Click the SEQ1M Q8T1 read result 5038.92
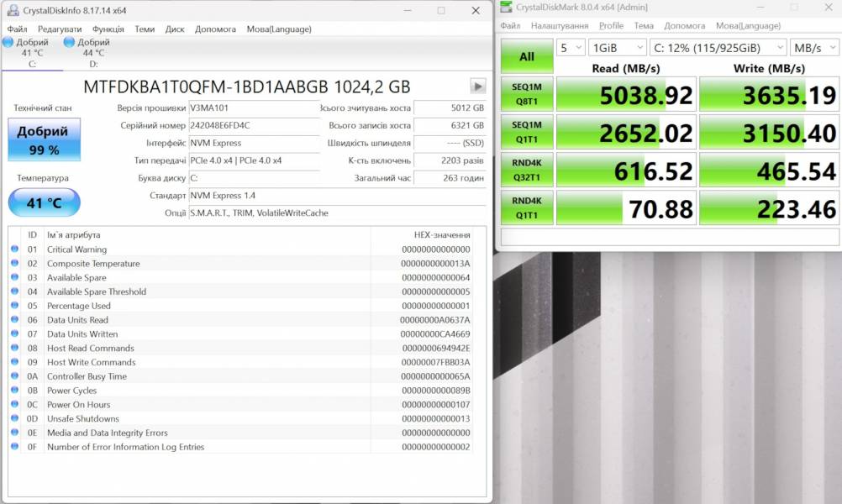The height and width of the screenshot is (504, 842). coord(626,94)
